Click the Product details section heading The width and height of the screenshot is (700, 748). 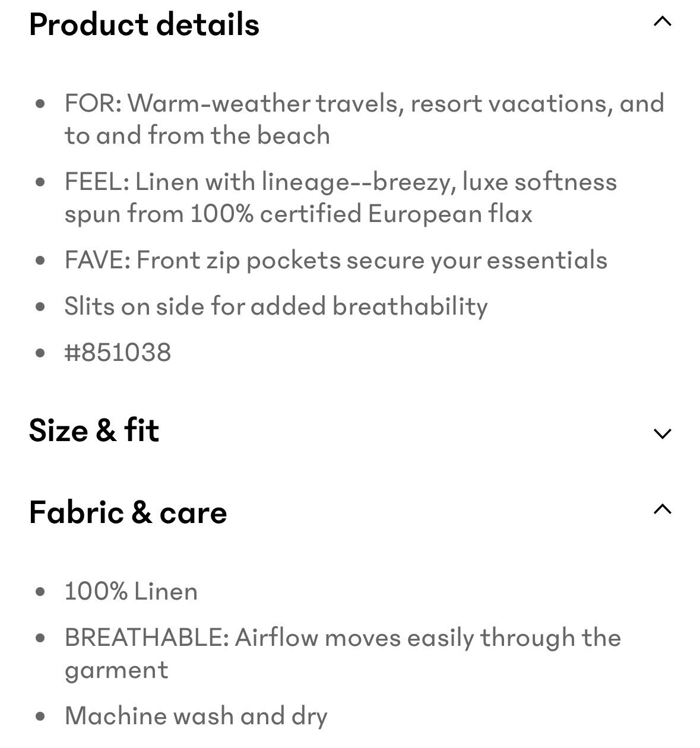pos(144,25)
